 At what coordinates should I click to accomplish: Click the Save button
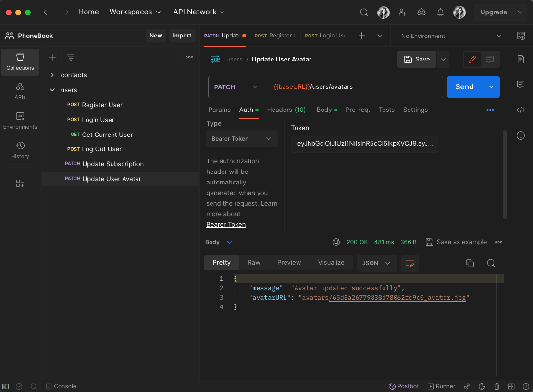pos(417,60)
